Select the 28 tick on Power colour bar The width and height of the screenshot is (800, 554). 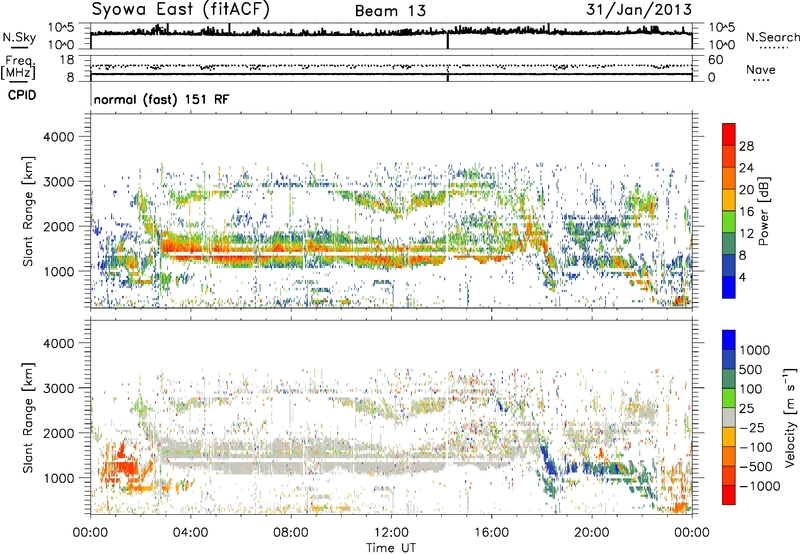746,146
